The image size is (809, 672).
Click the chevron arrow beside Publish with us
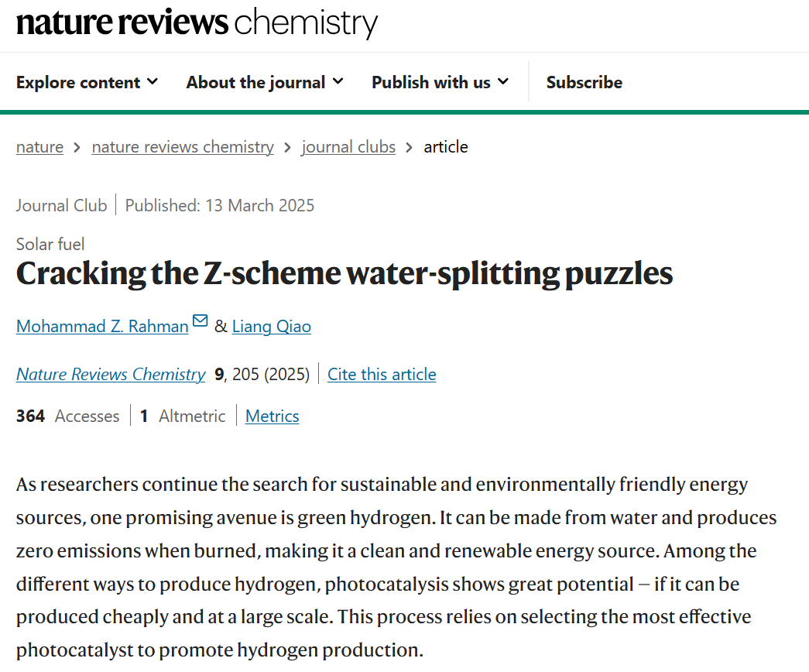click(503, 81)
